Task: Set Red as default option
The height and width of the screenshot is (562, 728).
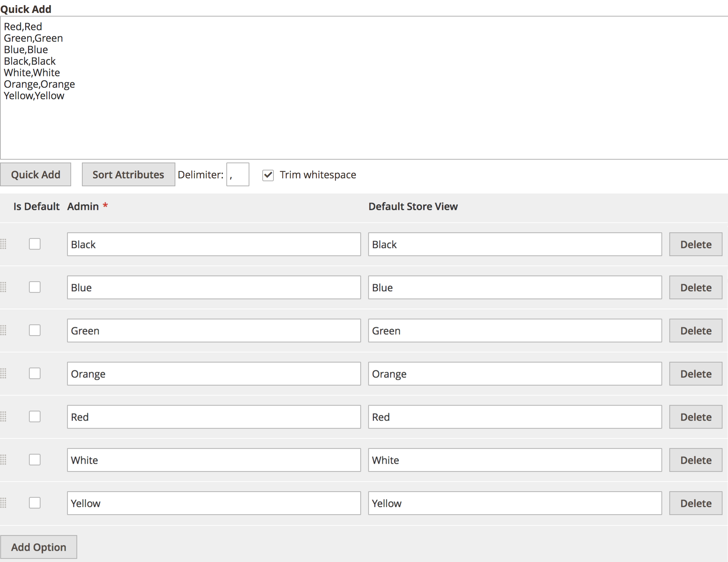Action: (x=35, y=416)
